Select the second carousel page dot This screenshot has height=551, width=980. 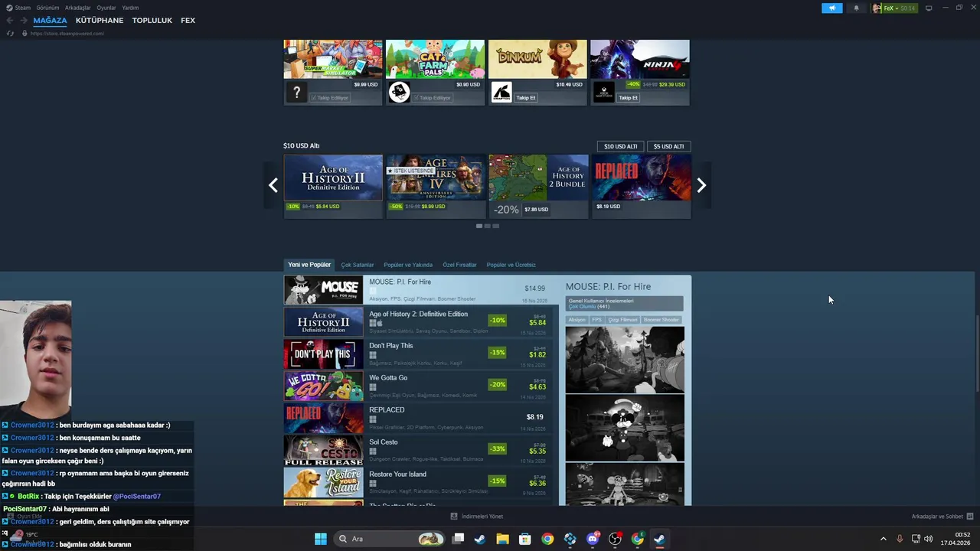click(x=487, y=226)
